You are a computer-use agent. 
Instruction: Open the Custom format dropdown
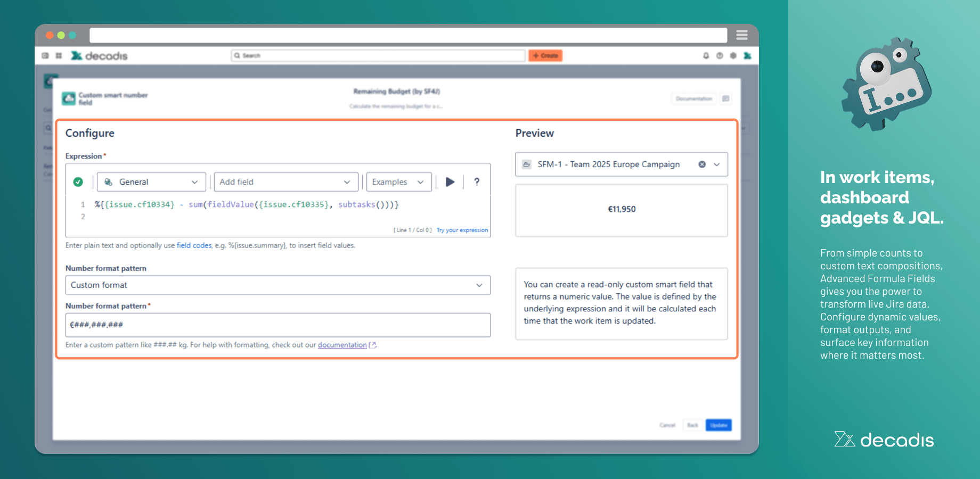point(278,285)
